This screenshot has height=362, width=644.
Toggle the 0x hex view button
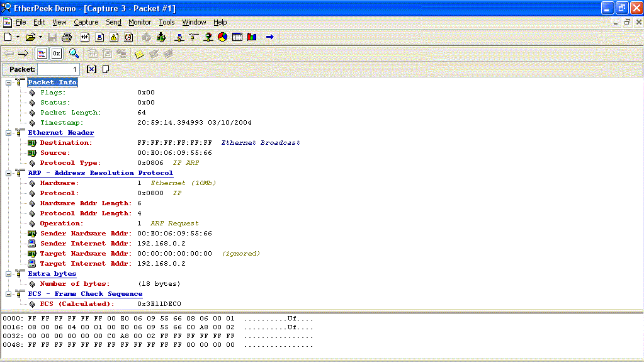click(56, 54)
